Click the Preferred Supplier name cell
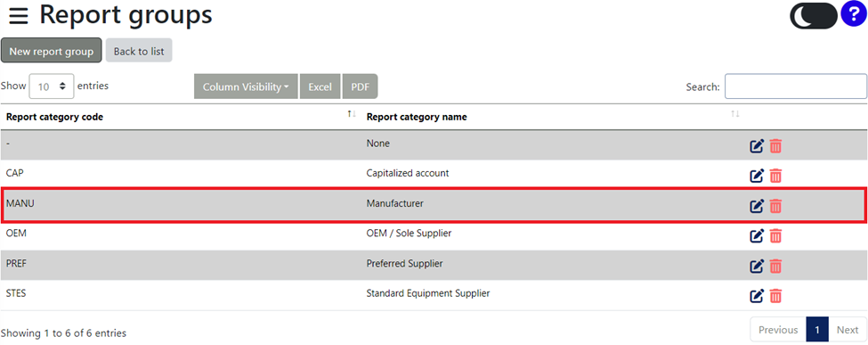 [404, 264]
